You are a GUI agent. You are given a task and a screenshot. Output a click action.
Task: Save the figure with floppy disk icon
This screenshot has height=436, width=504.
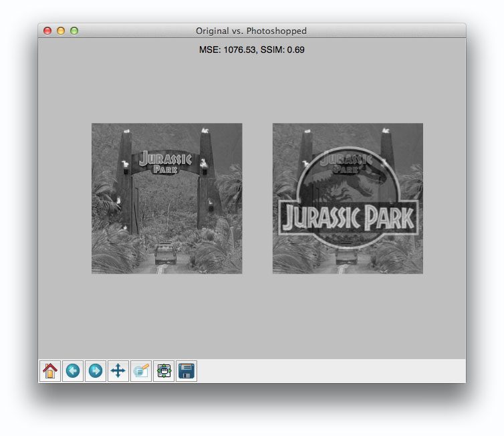[186, 370]
